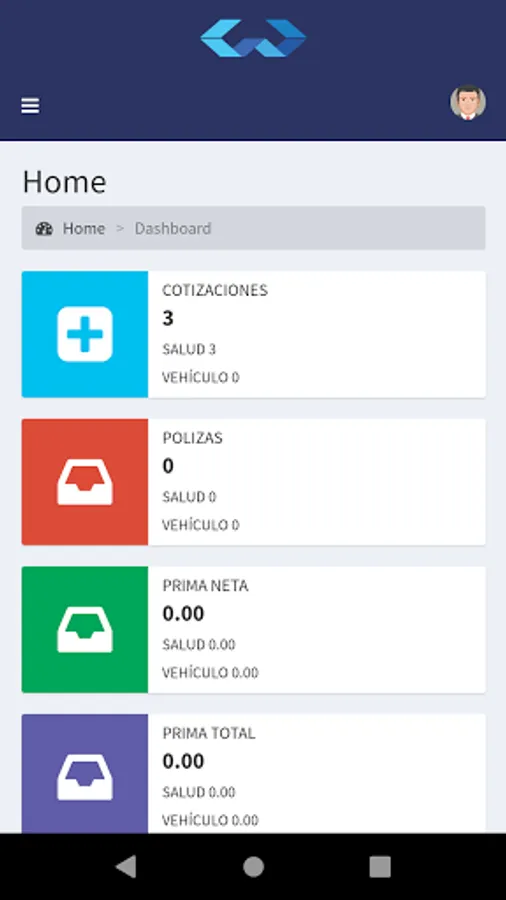Select the Prima Neta card heading
Screen dimensions: 506x900
point(205,585)
